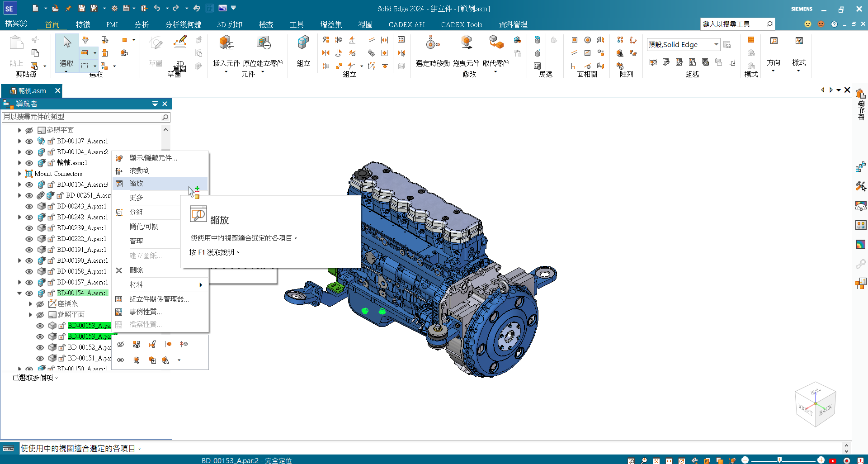Click the Undo arrow in title bar
The image size is (868, 464).
[157, 8]
